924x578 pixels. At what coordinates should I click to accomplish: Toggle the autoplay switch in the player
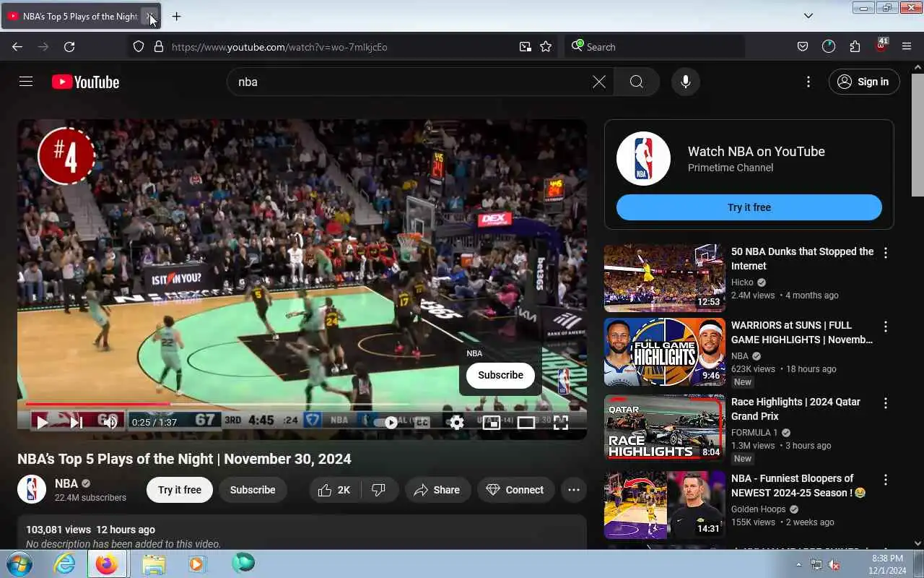(x=385, y=423)
